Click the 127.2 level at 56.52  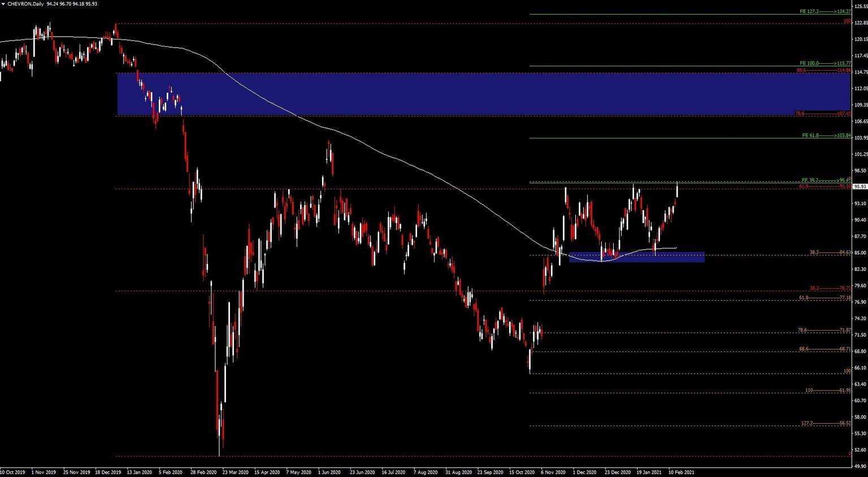coord(808,422)
